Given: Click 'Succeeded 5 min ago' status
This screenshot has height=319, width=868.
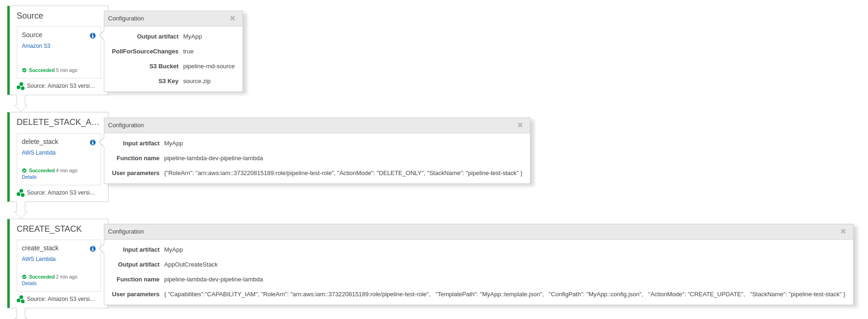Looking at the screenshot, I should 50,71.
